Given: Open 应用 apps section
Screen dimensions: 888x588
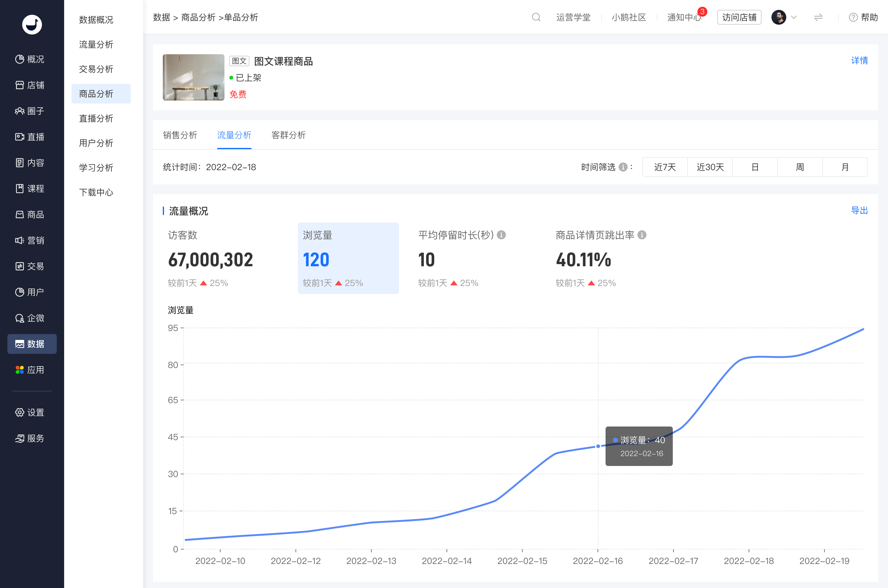Looking at the screenshot, I should 30,370.
